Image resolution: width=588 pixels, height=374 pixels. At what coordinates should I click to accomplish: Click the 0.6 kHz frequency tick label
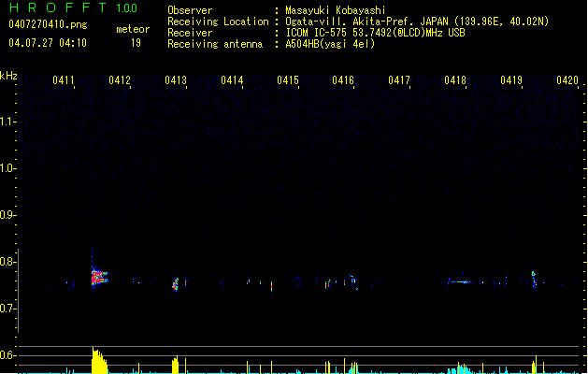point(7,355)
